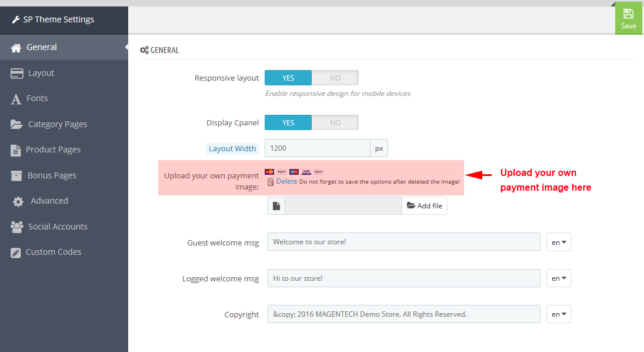Screen dimensions: 644x352
Task: Open language dropdown for Guest welcome msg
Action: 559,242
